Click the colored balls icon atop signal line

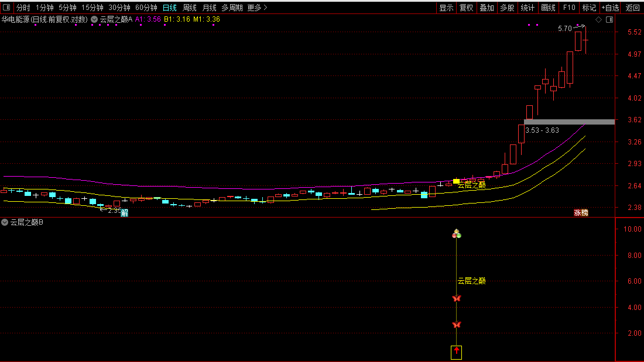point(456,234)
